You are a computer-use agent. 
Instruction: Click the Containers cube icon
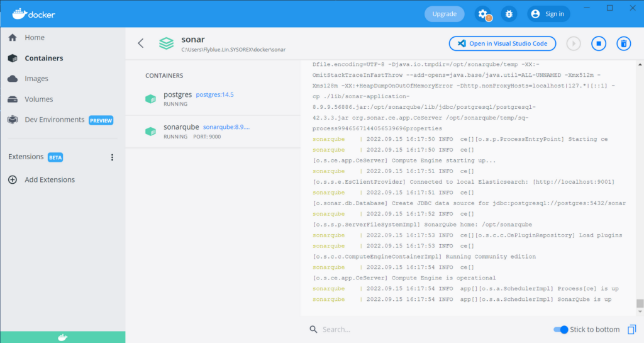coord(13,58)
